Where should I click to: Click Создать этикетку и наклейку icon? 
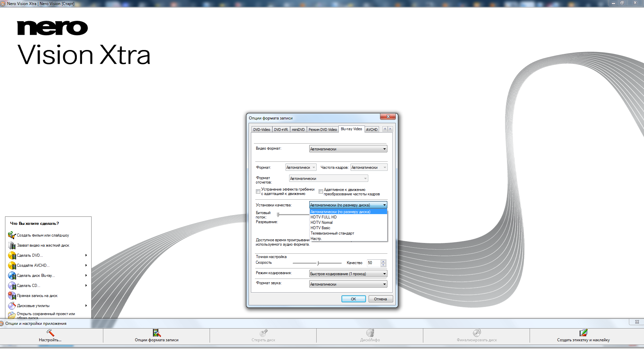(x=583, y=333)
